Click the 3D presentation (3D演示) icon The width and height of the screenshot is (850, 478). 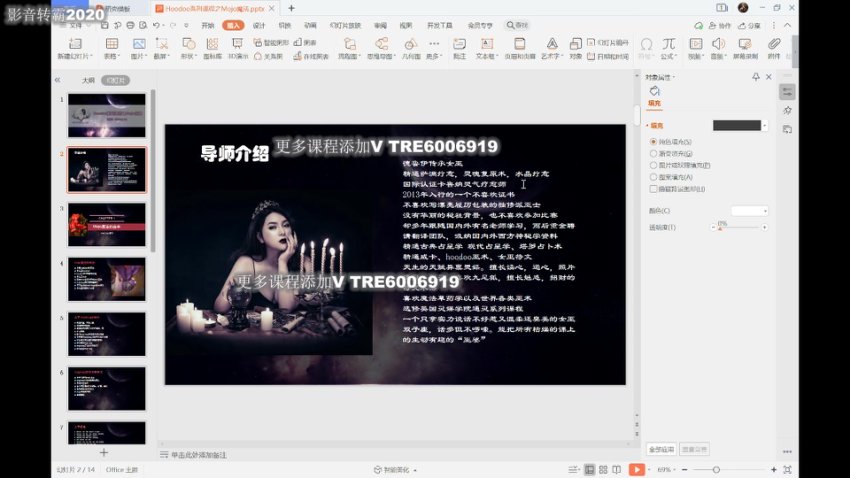click(237, 44)
